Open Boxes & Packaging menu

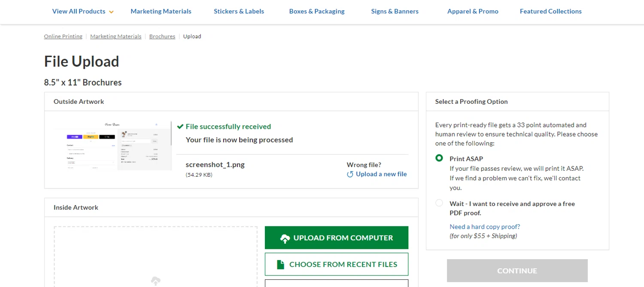[x=317, y=12]
